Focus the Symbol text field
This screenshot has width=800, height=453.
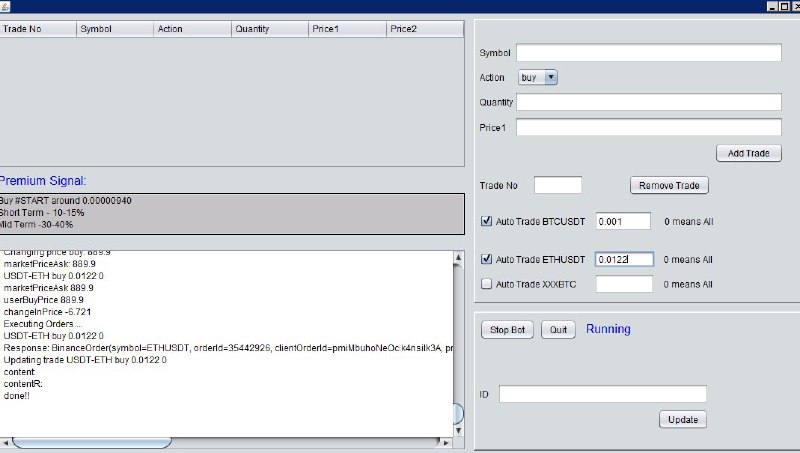(x=648, y=53)
